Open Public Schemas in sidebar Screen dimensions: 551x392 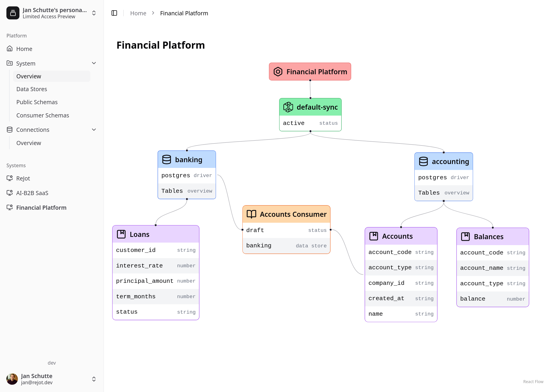click(x=37, y=102)
